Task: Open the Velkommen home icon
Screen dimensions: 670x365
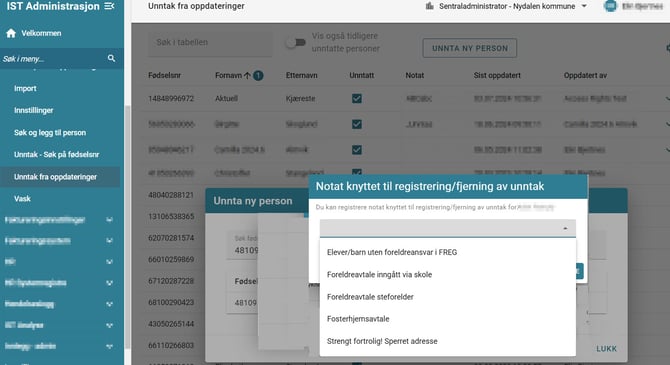Action: pyautogui.click(x=11, y=33)
